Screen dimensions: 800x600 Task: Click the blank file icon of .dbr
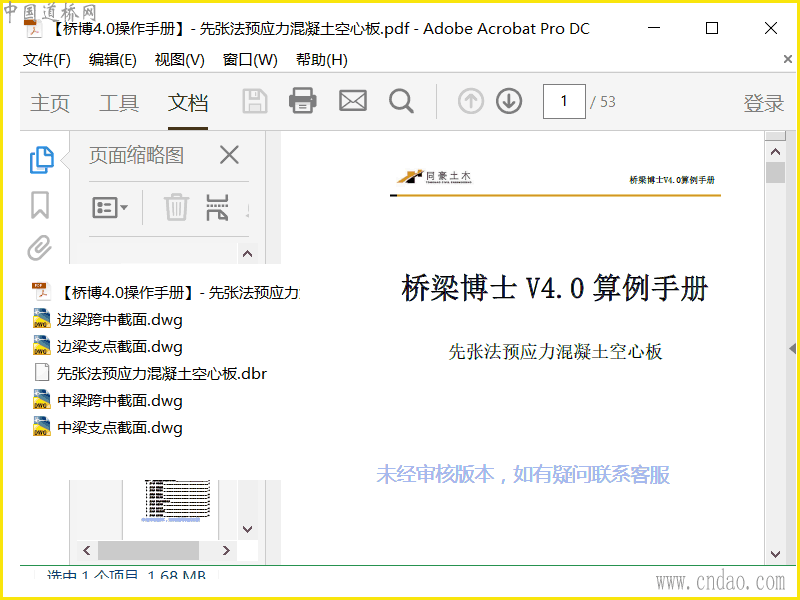coord(42,373)
